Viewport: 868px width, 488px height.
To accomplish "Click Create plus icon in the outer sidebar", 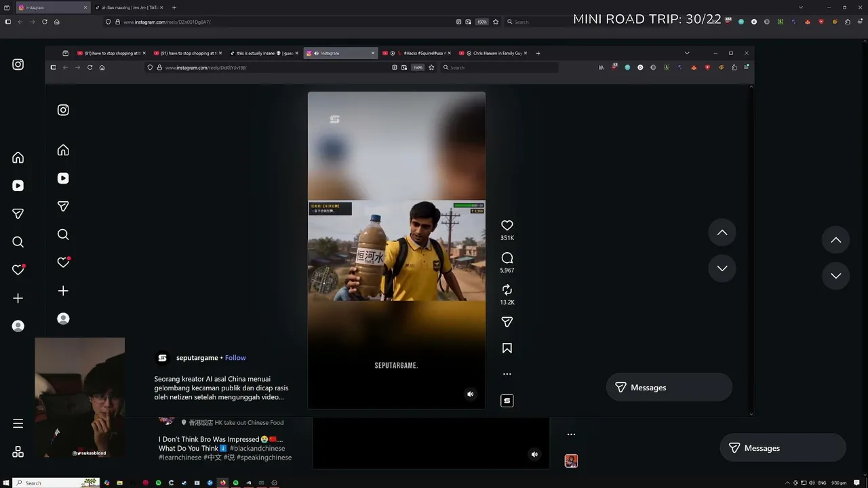I will tap(18, 298).
